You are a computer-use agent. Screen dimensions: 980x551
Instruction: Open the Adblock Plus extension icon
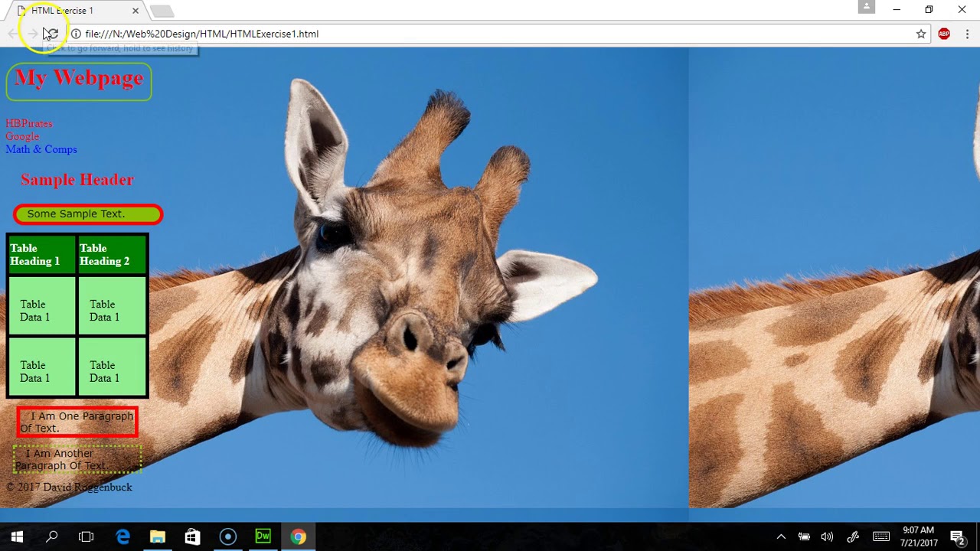pyautogui.click(x=944, y=34)
